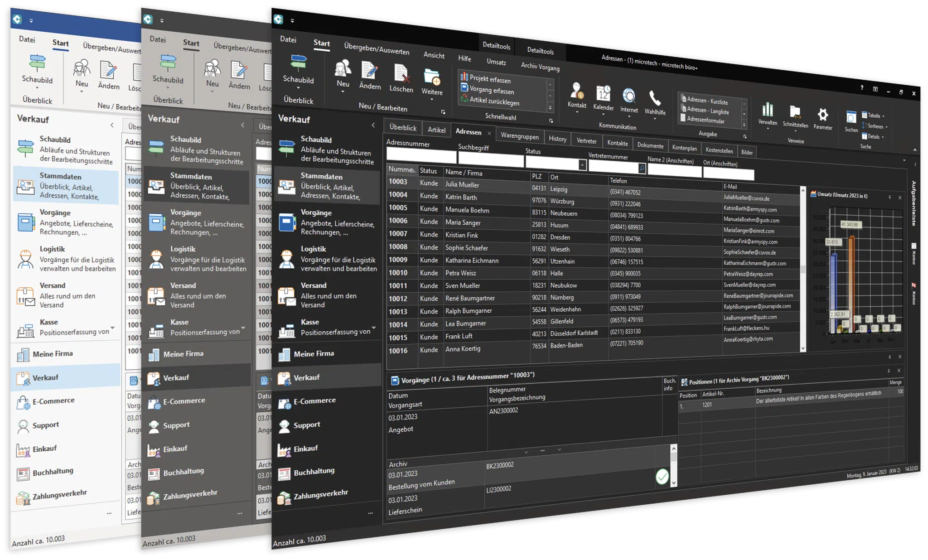Open Parameter gear settings
The height and width of the screenshot is (560, 928).
(822, 115)
